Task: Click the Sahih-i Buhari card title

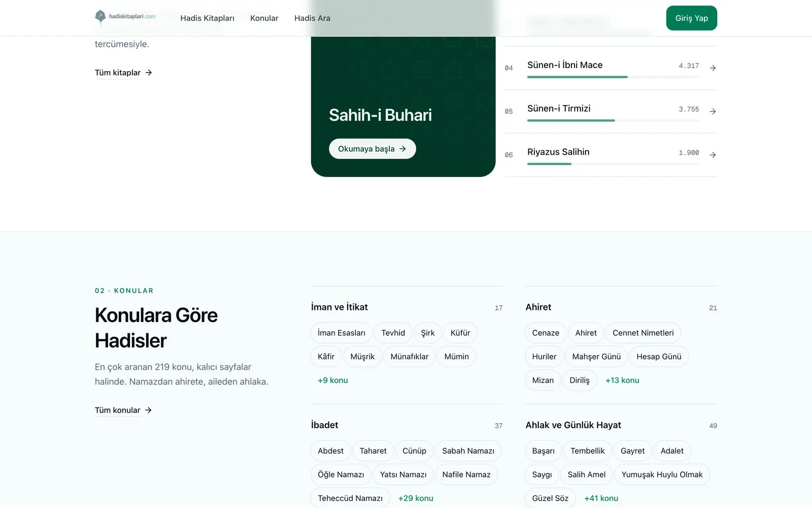Action: 380,115
